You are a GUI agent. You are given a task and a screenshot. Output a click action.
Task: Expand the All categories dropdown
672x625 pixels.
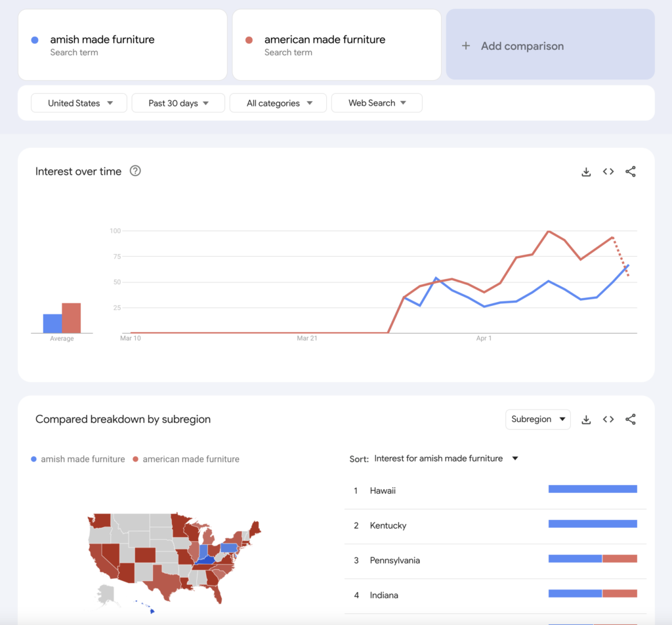click(x=278, y=102)
